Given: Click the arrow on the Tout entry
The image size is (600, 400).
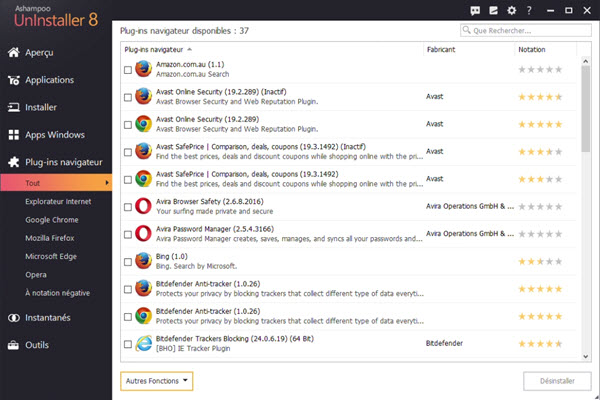Looking at the screenshot, I should 107,183.
